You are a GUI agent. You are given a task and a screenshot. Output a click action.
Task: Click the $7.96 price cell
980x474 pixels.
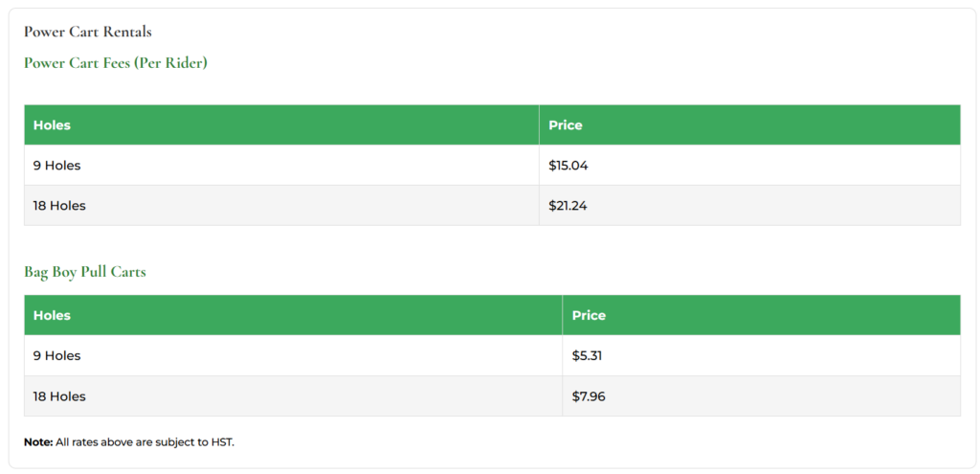(589, 396)
